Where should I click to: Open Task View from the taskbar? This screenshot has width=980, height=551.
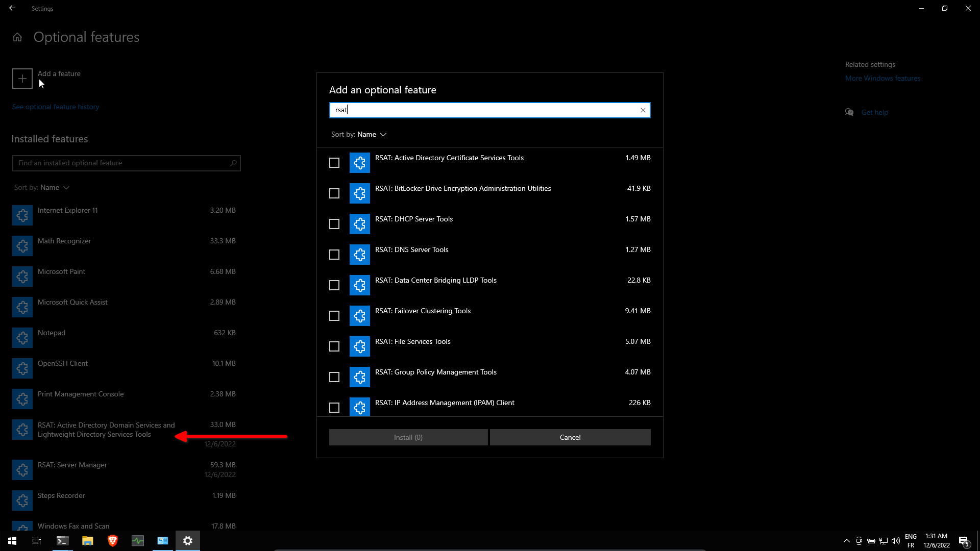(37, 541)
